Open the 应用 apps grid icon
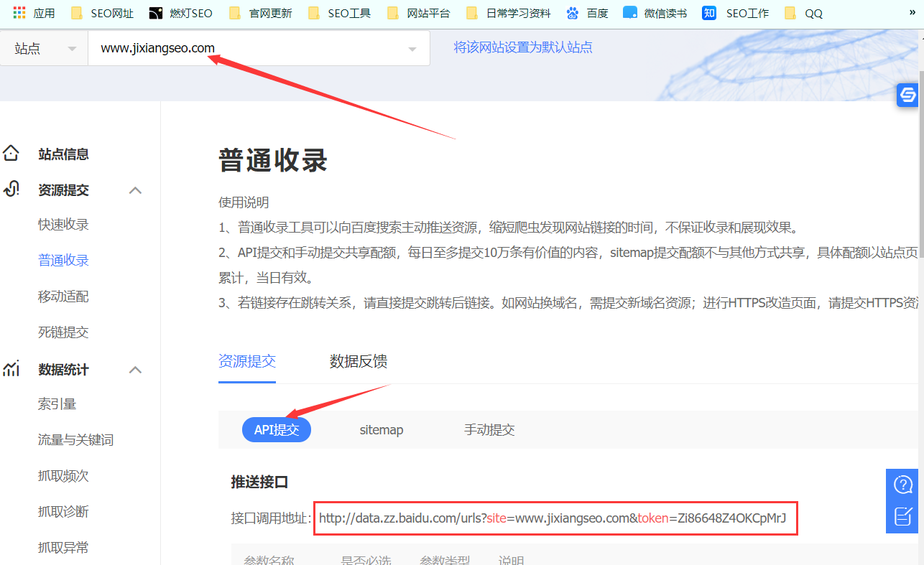924x565 pixels. coord(19,13)
